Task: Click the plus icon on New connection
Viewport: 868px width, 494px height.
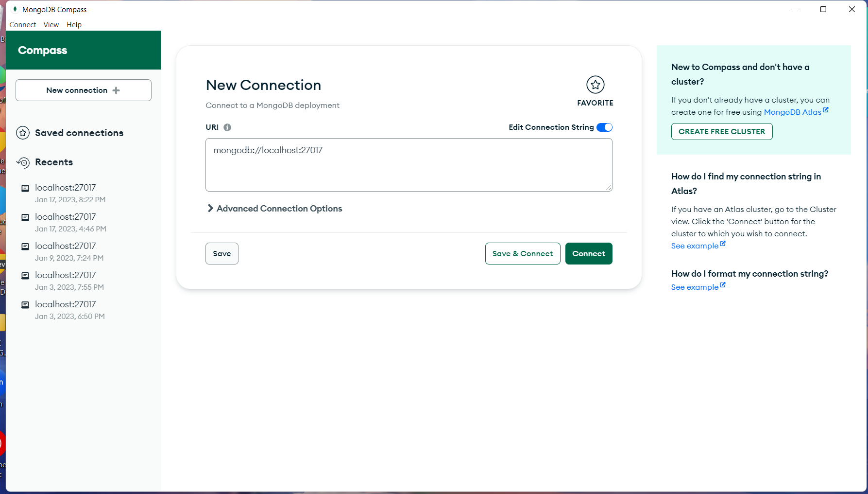Action: click(x=117, y=90)
